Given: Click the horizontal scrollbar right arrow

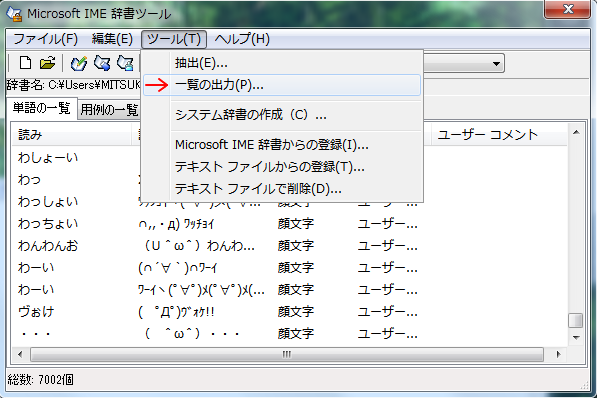Looking at the screenshot, I should point(558,355).
